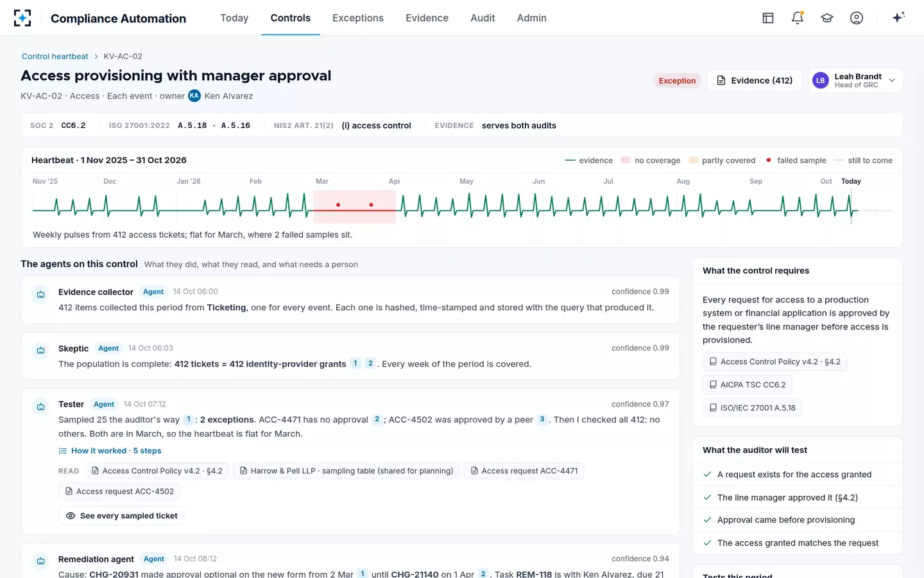The width and height of the screenshot is (924, 578).
Task: Click the Compliance Automation logo icon
Action: (x=22, y=18)
